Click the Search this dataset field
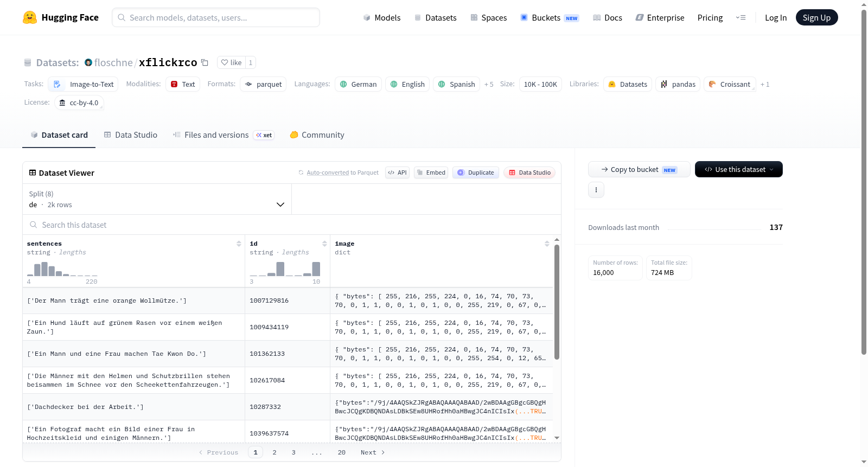The width and height of the screenshot is (868, 467). 292,225
